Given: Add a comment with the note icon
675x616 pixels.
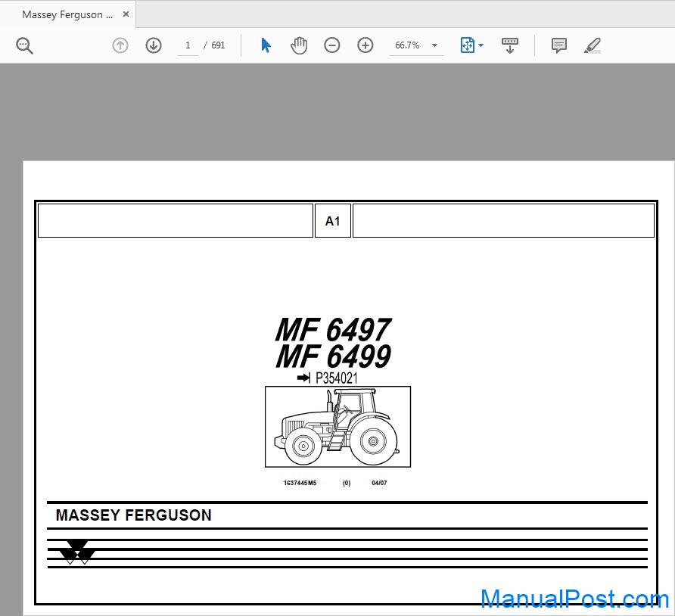Looking at the screenshot, I should tap(558, 45).
